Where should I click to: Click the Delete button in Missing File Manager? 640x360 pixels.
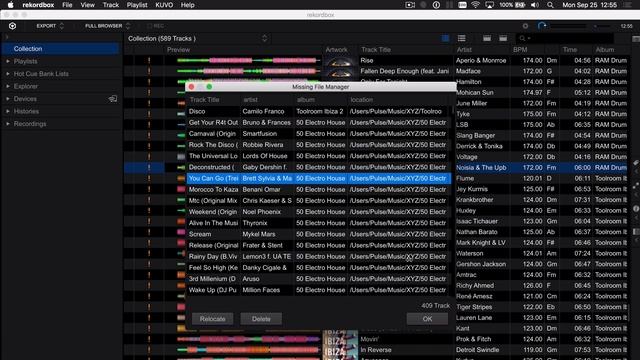pos(261,319)
